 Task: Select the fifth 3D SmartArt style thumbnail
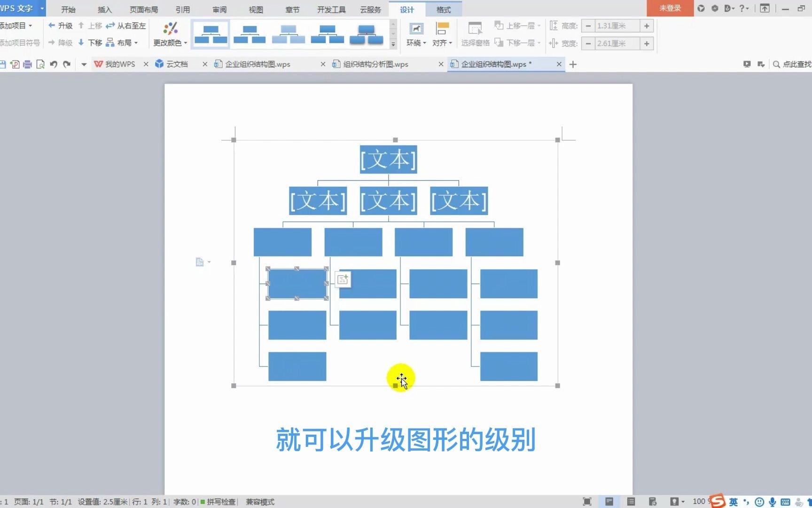[x=367, y=34]
